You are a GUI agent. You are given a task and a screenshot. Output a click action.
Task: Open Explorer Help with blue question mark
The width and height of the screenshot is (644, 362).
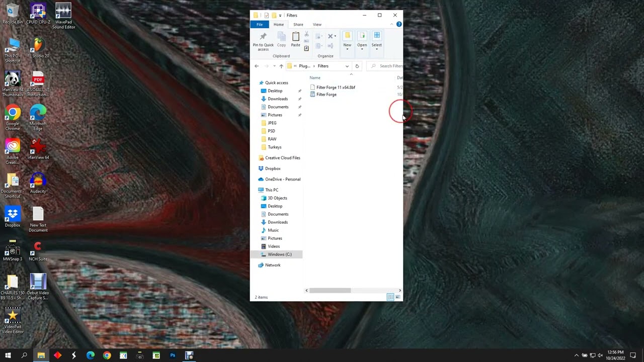(x=399, y=24)
